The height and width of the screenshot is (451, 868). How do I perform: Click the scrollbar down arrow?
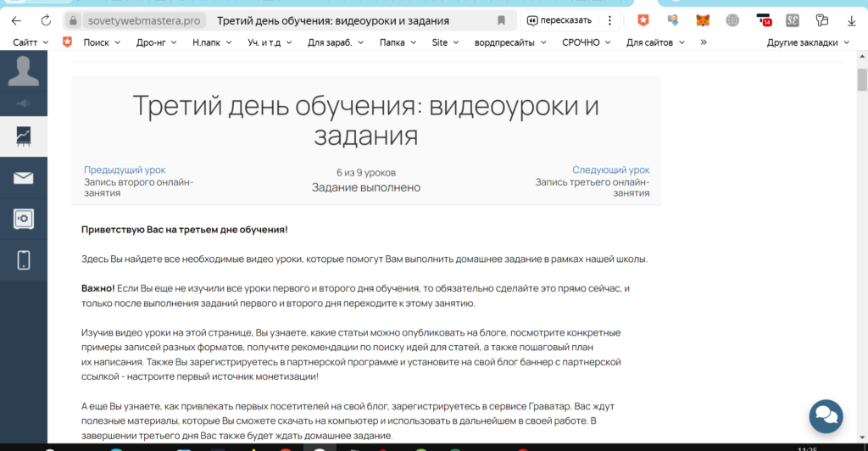tap(862, 437)
